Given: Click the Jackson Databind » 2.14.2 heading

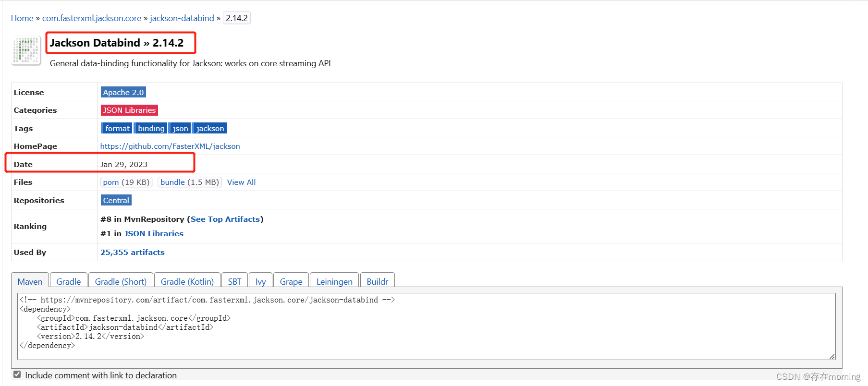Looking at the screenshot, I should click(117, 43).
